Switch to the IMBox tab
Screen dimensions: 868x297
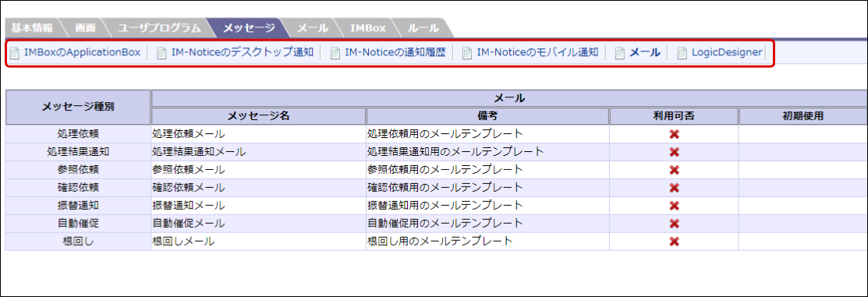pyautogui.click(x=367, y=27)
